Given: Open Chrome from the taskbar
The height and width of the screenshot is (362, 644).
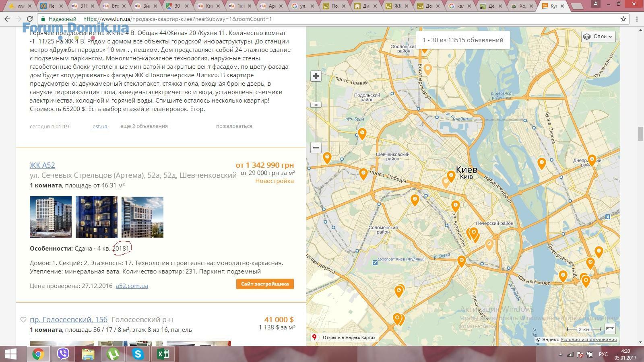Looking at the screenshot, I should click(x=38, y=354).
